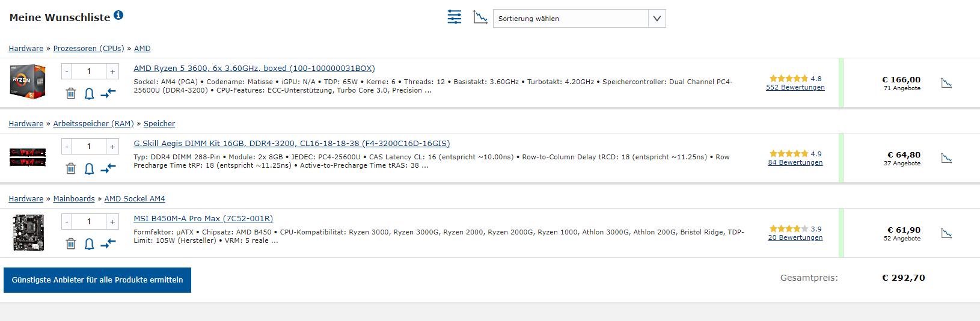Edit quantity field for Ryzen 5 3600
Image resolution: width=980 pixels, height=321 pixels.
coord(90,72)
